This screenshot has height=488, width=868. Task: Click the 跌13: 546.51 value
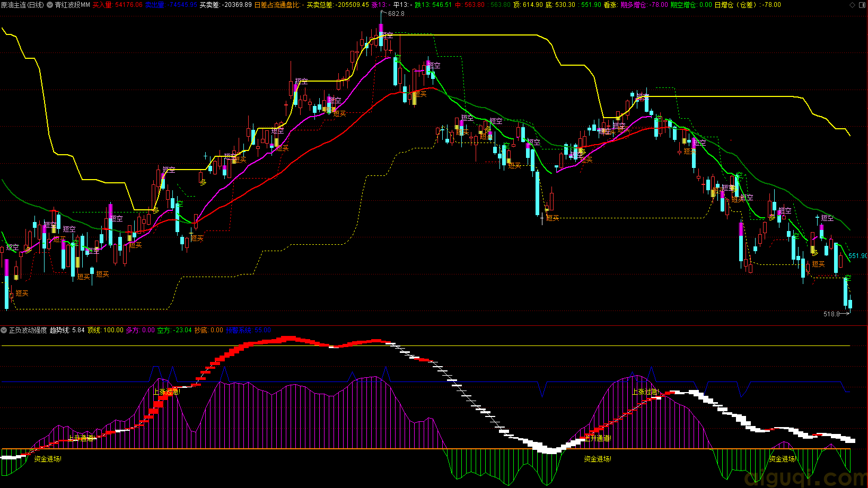[x=433, y=5]
